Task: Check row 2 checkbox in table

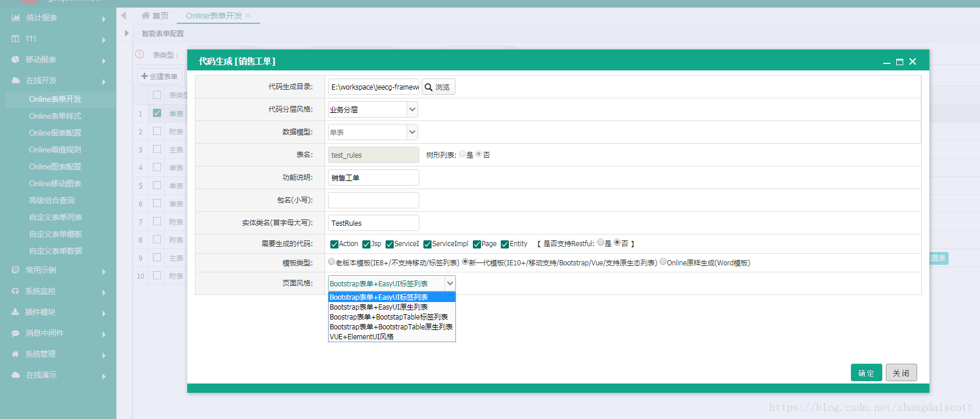Action: tap(157, 131)
